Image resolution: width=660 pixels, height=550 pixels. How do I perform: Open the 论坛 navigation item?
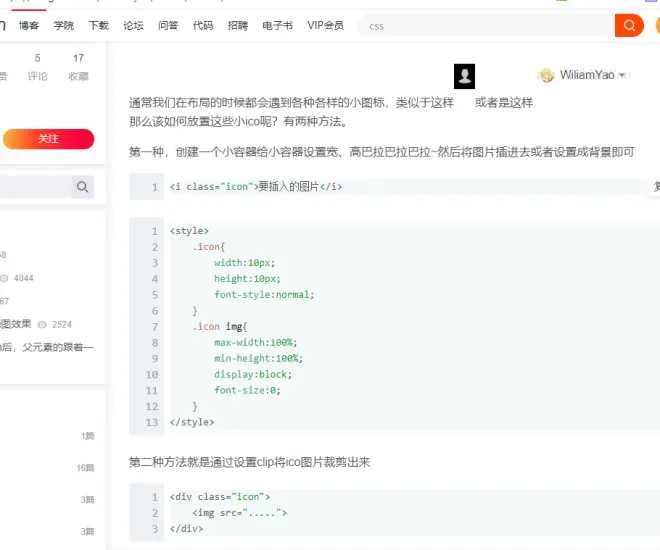point(133,25)
